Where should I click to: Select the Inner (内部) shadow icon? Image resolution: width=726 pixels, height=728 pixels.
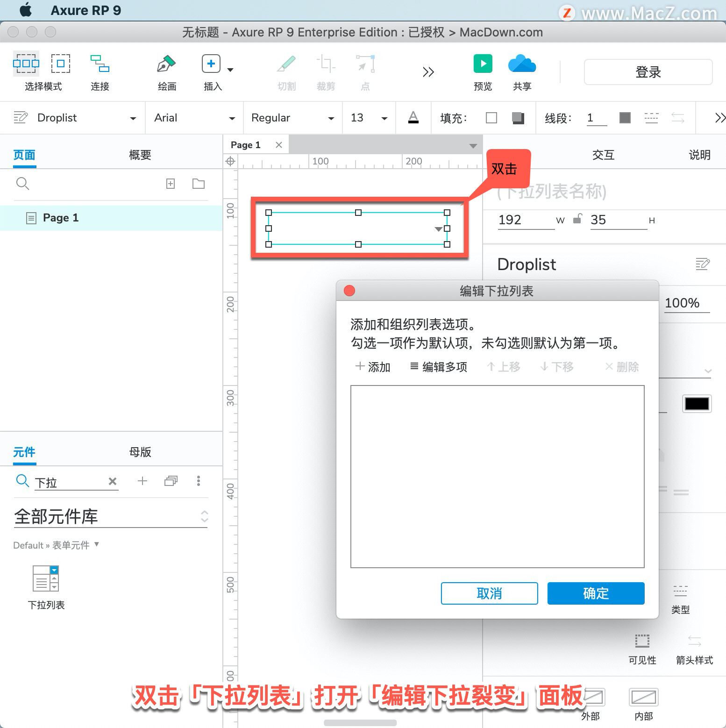click(644, 698)
